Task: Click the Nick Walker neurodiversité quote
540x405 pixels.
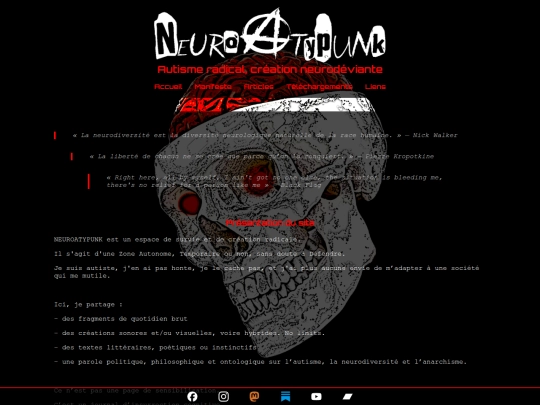Action: tap(265, 135)
